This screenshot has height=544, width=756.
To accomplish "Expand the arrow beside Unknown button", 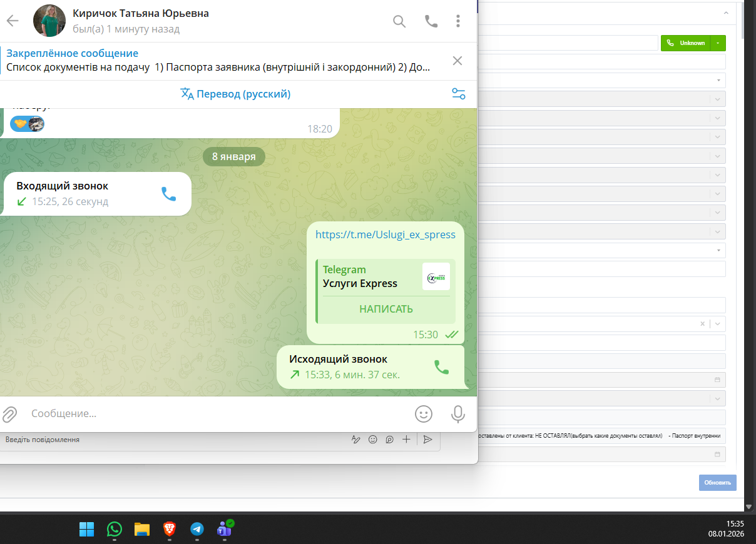I will point(718,43).
